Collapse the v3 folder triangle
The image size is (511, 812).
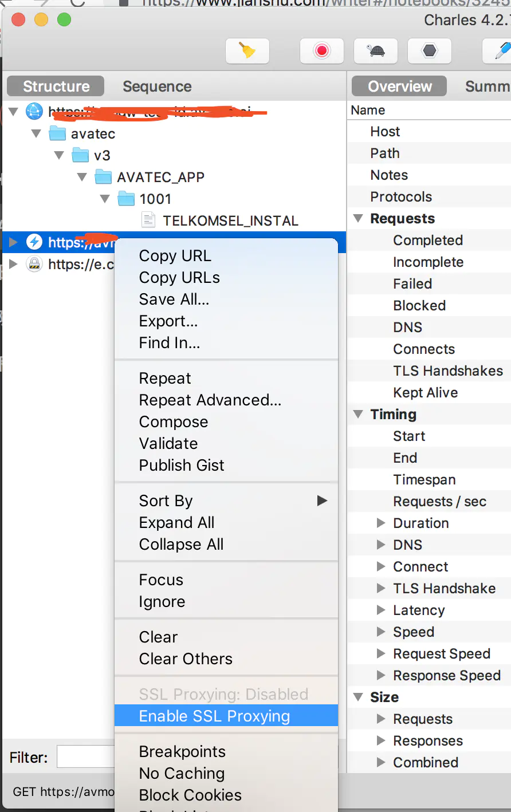tap(59, 155)
